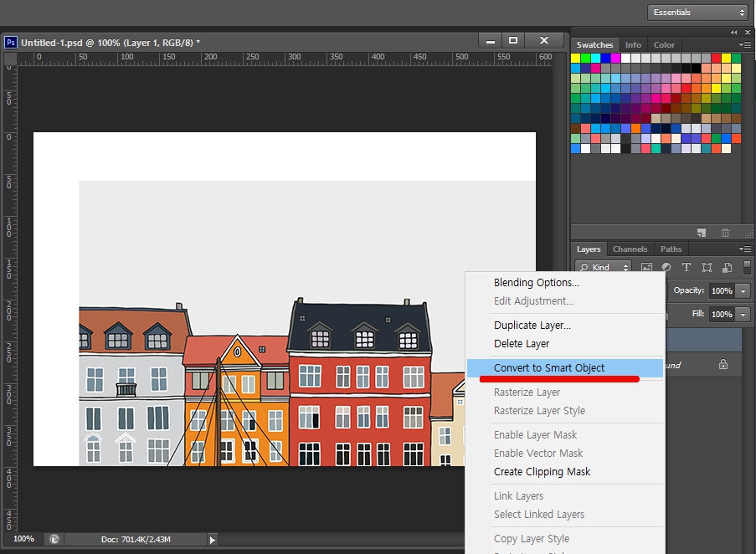Pick the cyan swatch in top row
This screenshot has height=554, width=756.
595,59
